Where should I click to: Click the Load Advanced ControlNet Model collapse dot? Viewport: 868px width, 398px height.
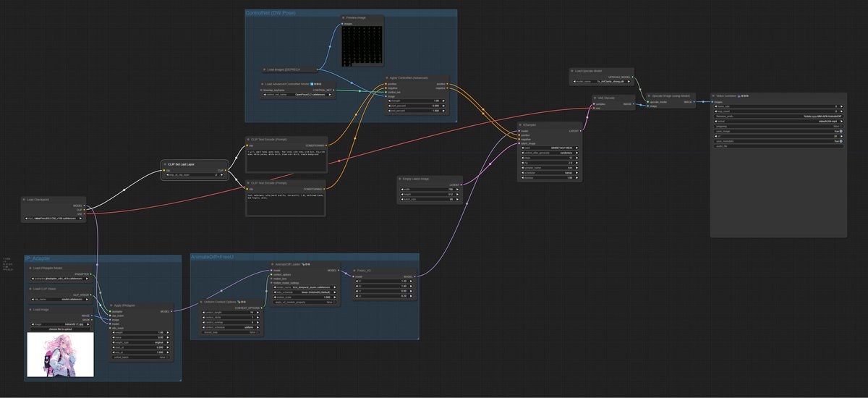pyautogui.click(x=262, y=84)
